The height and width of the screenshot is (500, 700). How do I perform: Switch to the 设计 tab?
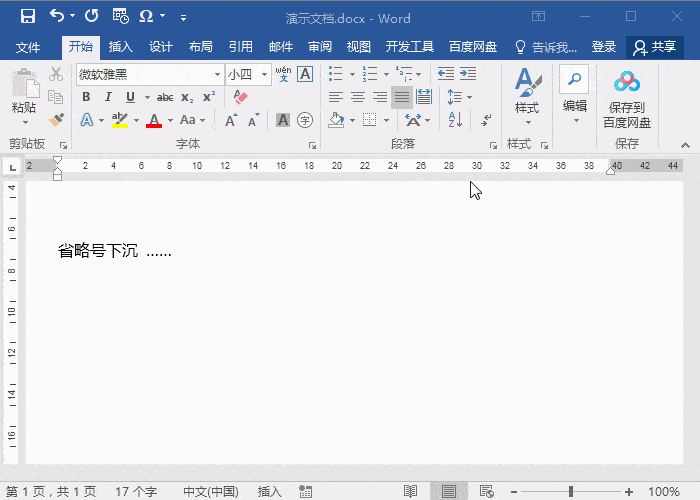click(x=161, y=47)
